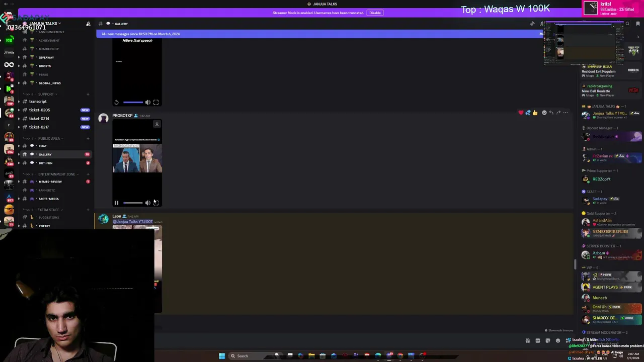Open Windows Start menu
The image size is (644, 362).
pyautogui.click(x=221, y=356)
